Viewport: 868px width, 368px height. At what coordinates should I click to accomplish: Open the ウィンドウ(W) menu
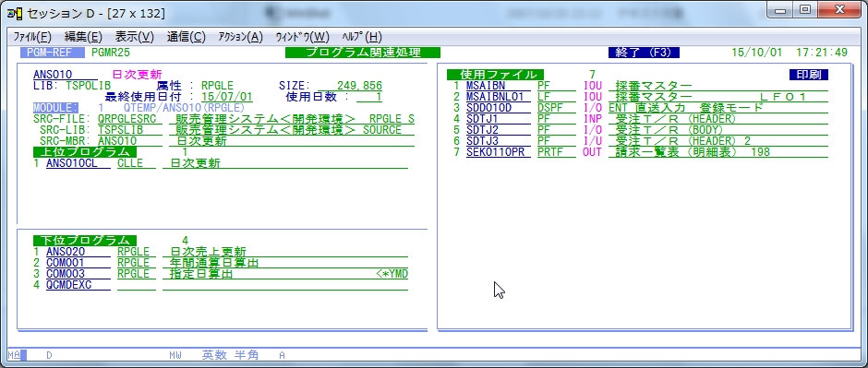(x=302, y=37)
